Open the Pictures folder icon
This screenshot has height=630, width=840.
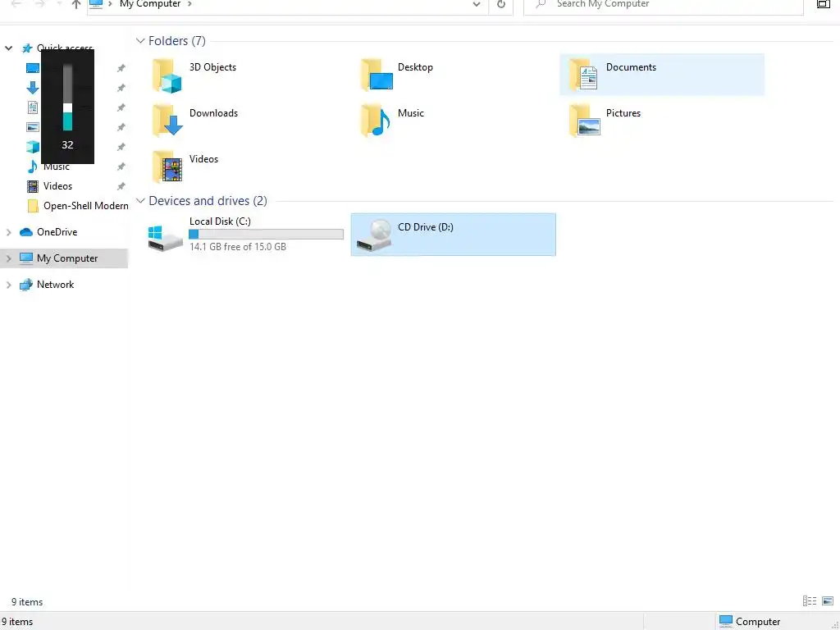[x=584, y=121]
